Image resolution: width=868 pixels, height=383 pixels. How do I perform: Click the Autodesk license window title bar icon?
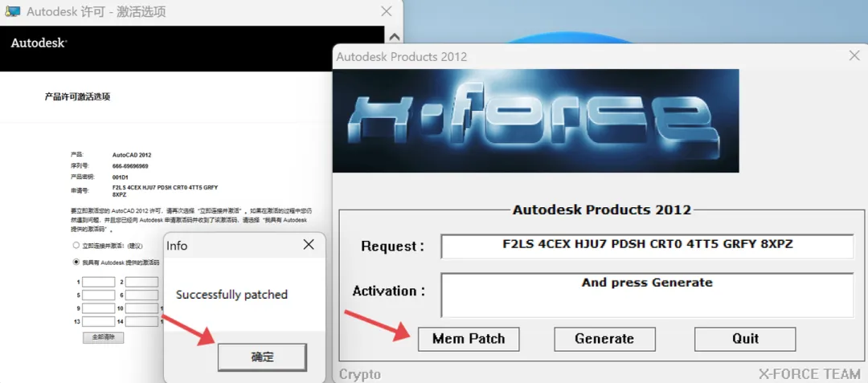pyautogui.click(x=11, y=11)
